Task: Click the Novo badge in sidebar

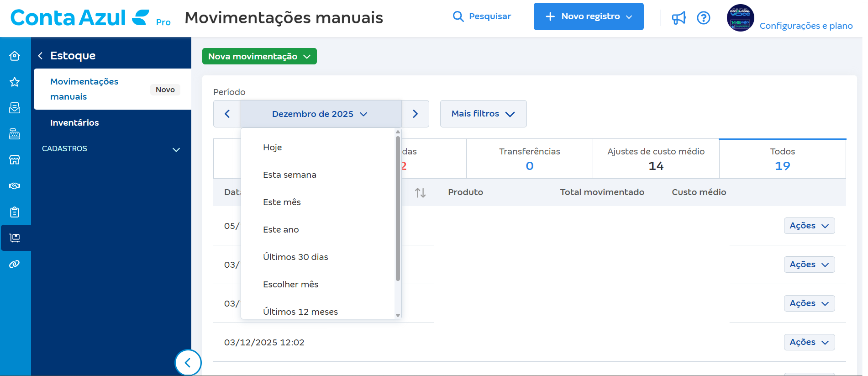Action: [165, 90]
